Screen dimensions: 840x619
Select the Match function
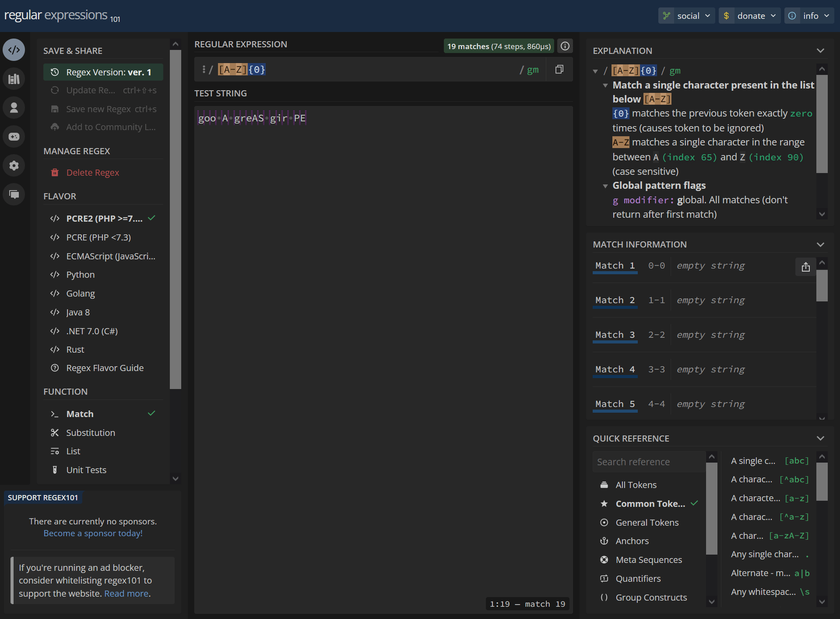coord(103,414)
